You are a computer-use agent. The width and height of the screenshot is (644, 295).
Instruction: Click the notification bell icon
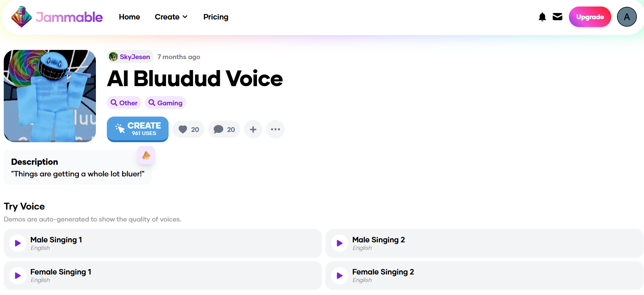(x=542, y=16)
